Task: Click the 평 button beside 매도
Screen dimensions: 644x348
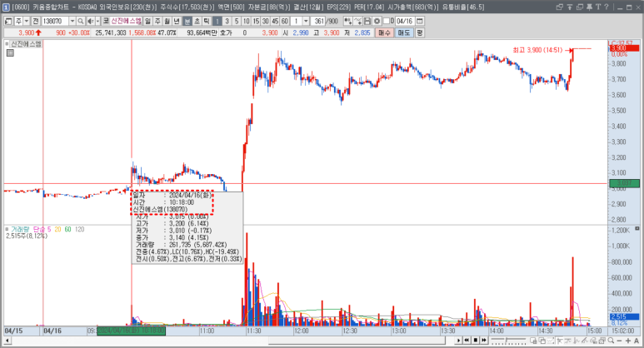Action: click(x=420, y=32)
